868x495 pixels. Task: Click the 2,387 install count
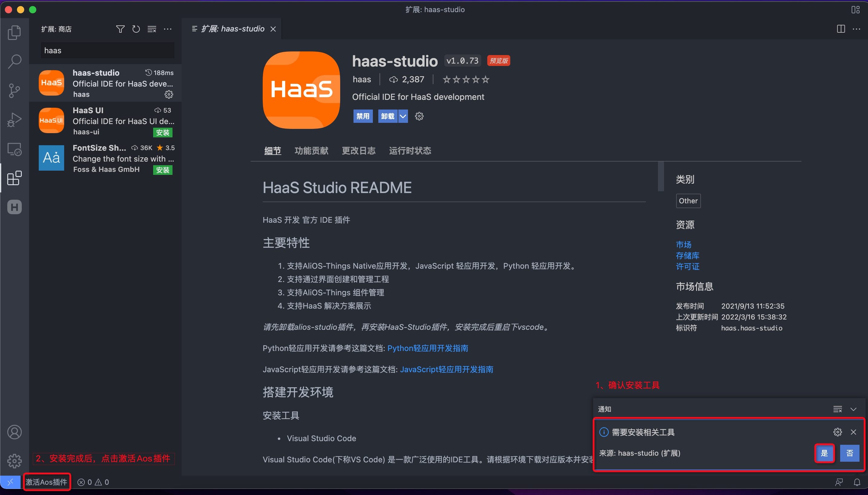coord(407,80)
